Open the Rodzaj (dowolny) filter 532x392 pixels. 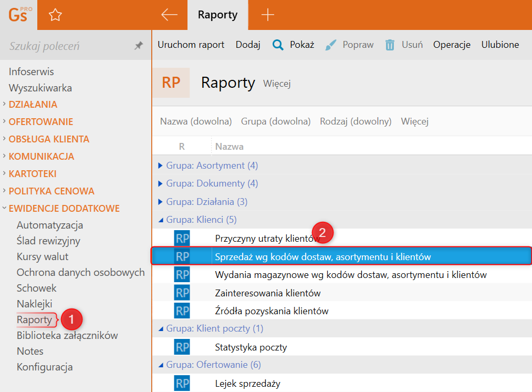pyautogui.click(x=356, y=121)
